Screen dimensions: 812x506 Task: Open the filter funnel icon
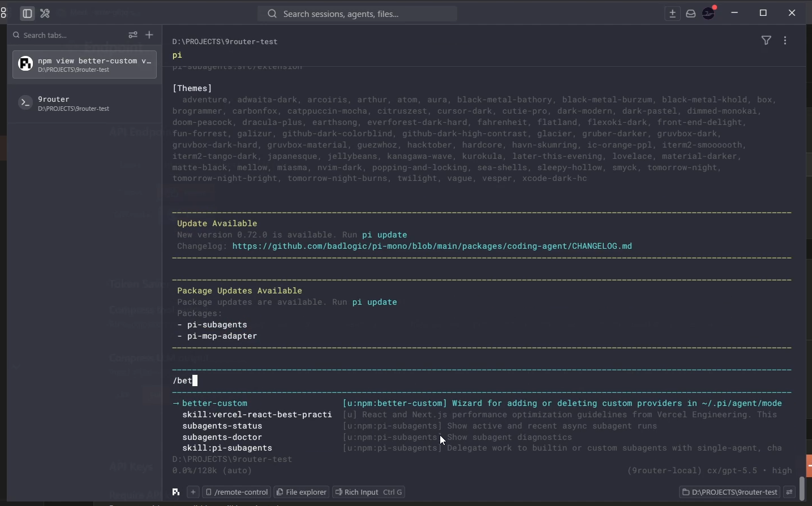coord(767,41)
